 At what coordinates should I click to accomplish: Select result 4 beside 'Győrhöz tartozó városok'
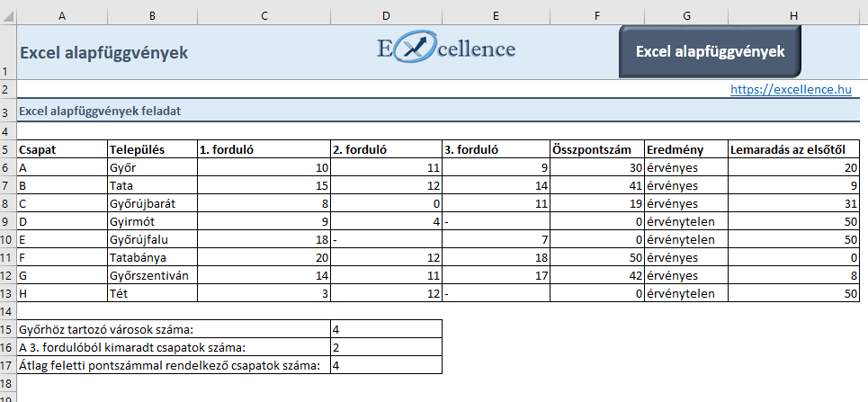coord(387,329)
